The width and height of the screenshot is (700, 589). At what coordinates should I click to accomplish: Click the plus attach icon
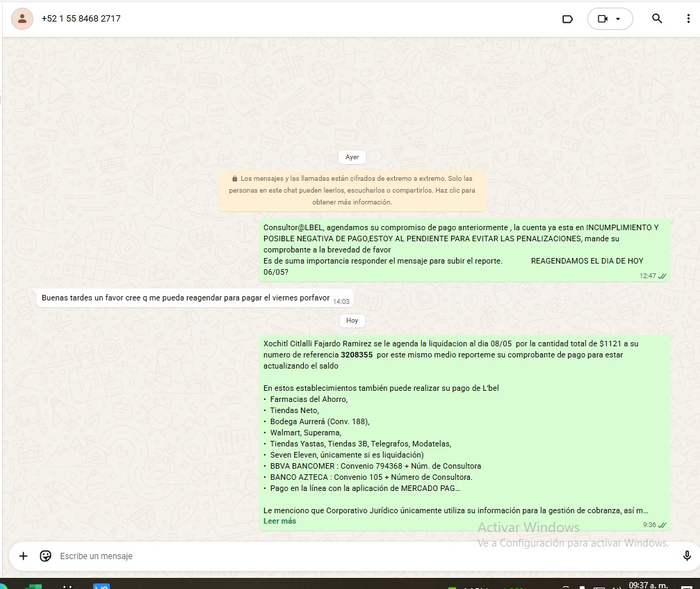pos(23,556)
